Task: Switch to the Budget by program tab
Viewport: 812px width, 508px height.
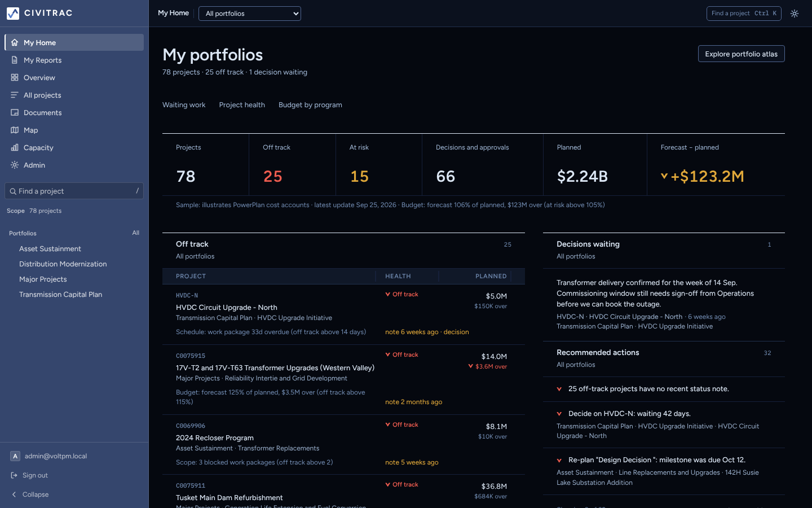Action: (x=310, y=105)
